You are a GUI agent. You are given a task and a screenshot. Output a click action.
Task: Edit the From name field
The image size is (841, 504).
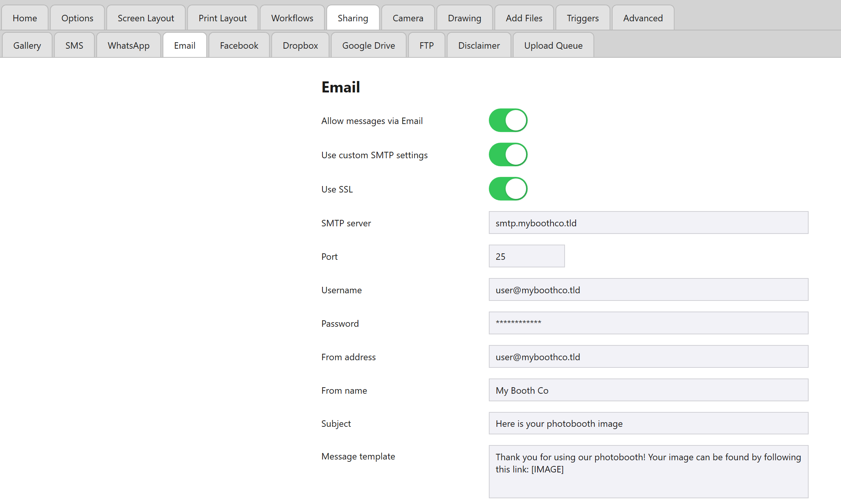pos(648,390)
